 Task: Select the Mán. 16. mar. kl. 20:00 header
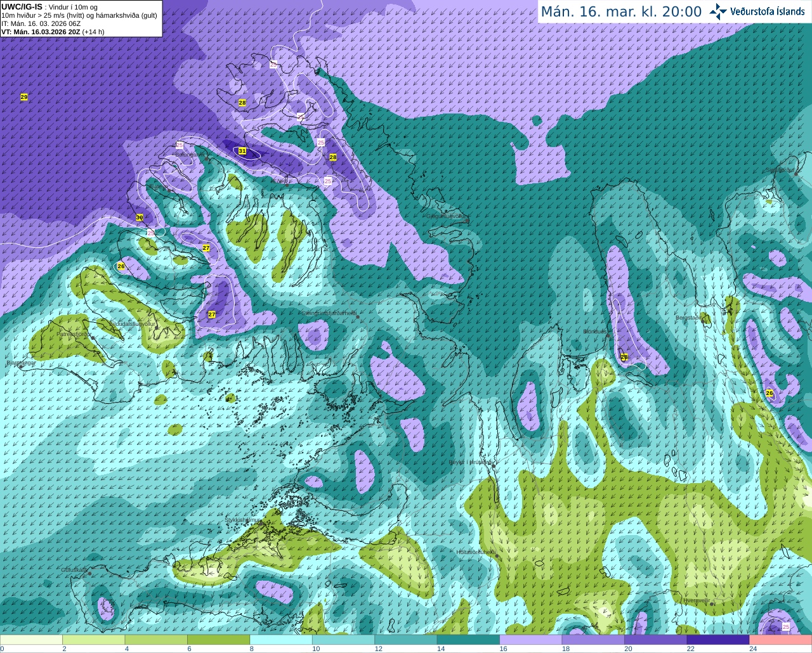(x=621, y=11)
